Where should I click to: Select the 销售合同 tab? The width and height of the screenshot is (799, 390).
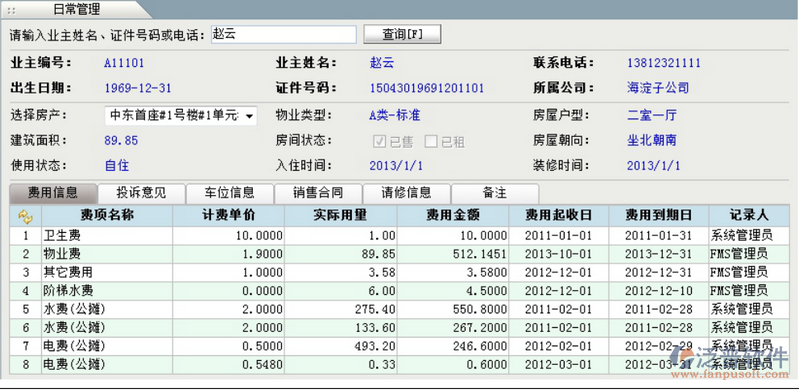pos(318,193)
